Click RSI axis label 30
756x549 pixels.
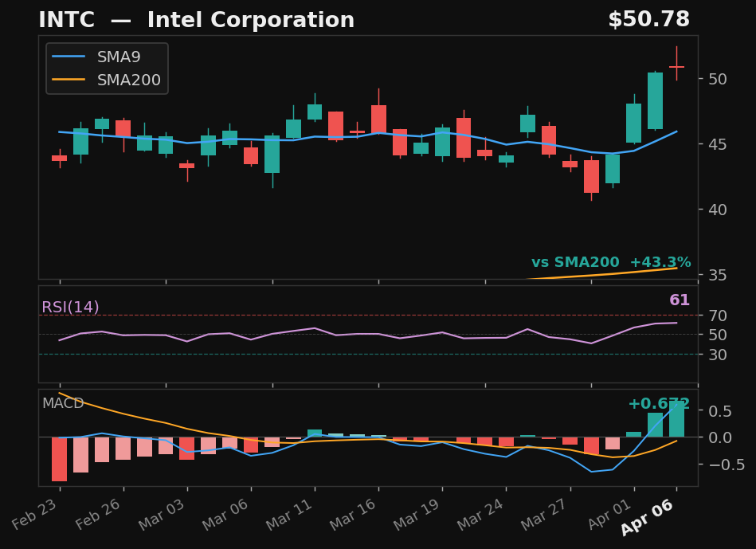coord(718,355)
